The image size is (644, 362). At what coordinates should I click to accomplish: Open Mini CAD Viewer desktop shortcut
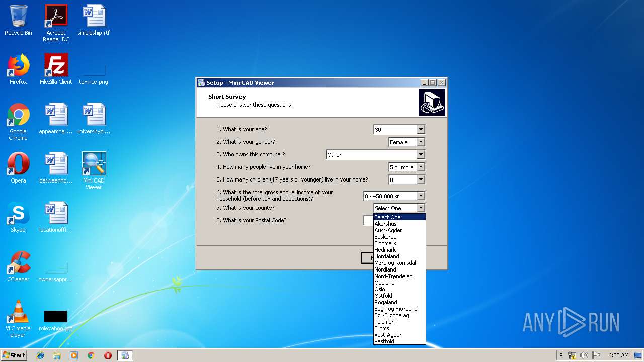coord(94,171)
